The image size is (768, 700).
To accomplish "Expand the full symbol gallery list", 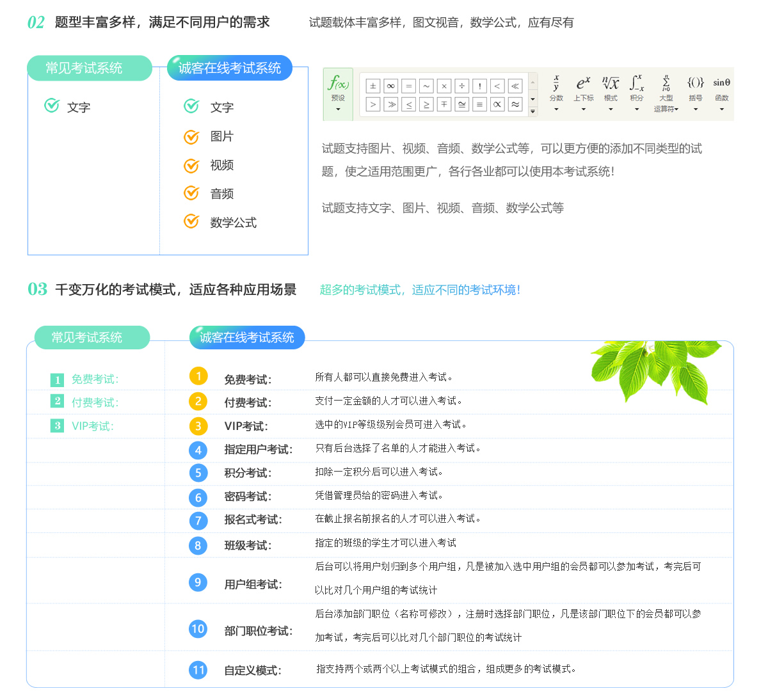I will tap(533, 111).
